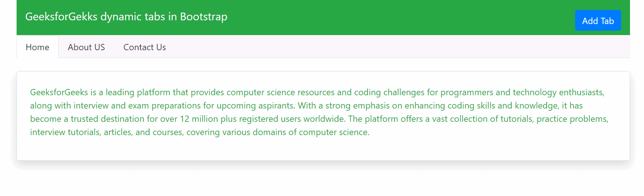
Task: Click the Add Tab button
Action: (598, 21)
